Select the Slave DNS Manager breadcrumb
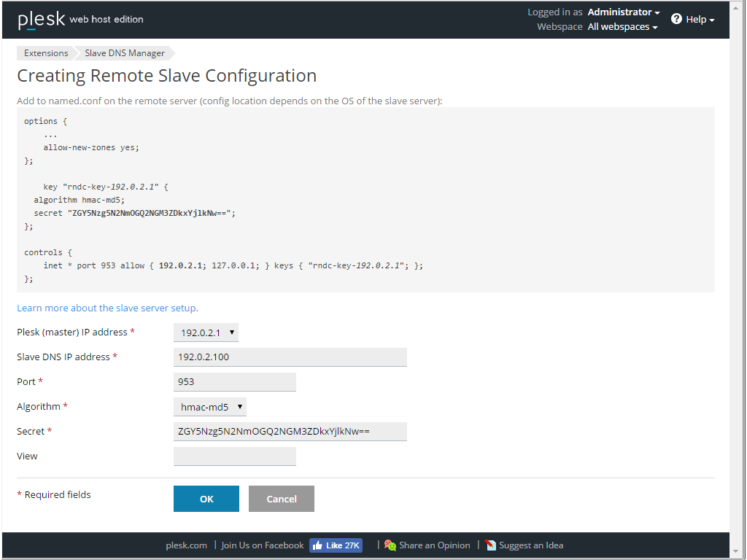This screenshot has height=560, width=747. (124, 52)
